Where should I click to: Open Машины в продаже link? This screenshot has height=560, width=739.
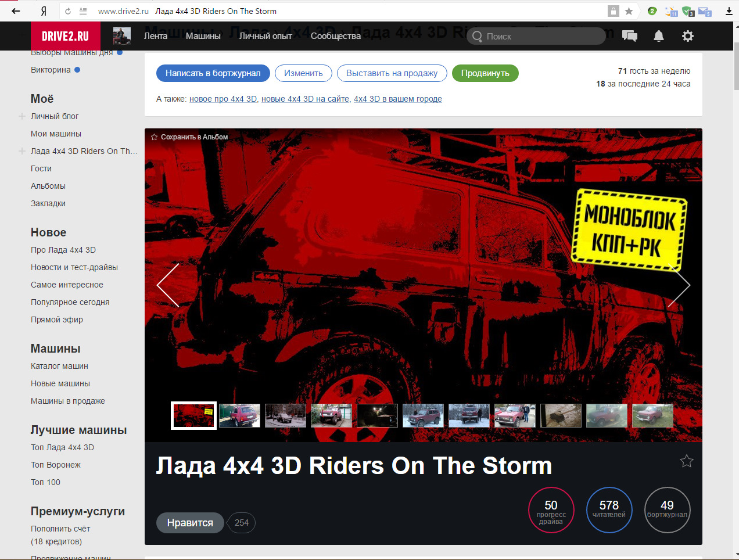pos(68,401)
